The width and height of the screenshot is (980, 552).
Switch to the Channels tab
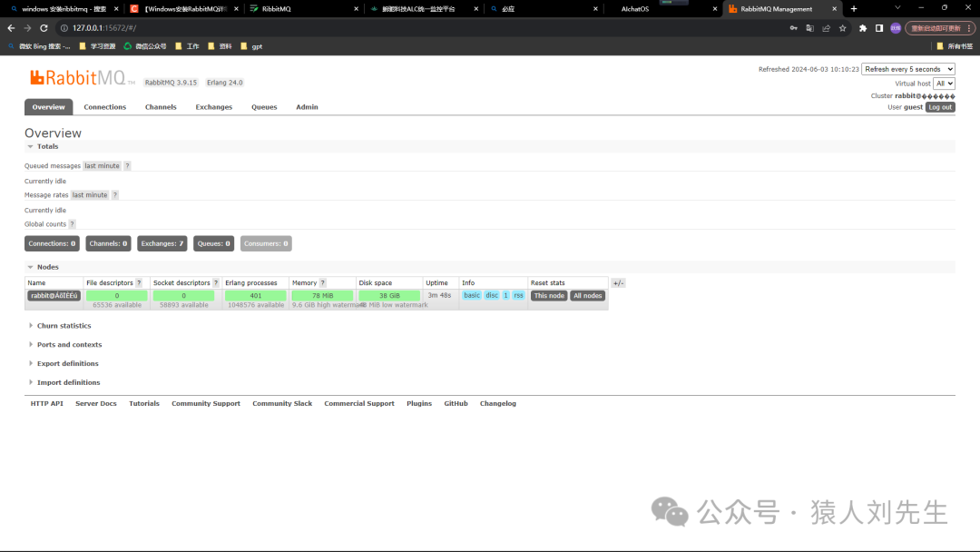tap(161, 107)
